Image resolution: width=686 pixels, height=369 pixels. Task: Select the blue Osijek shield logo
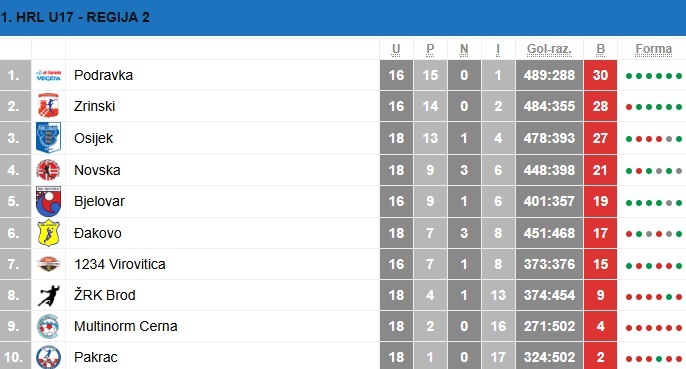click(49, 138)
